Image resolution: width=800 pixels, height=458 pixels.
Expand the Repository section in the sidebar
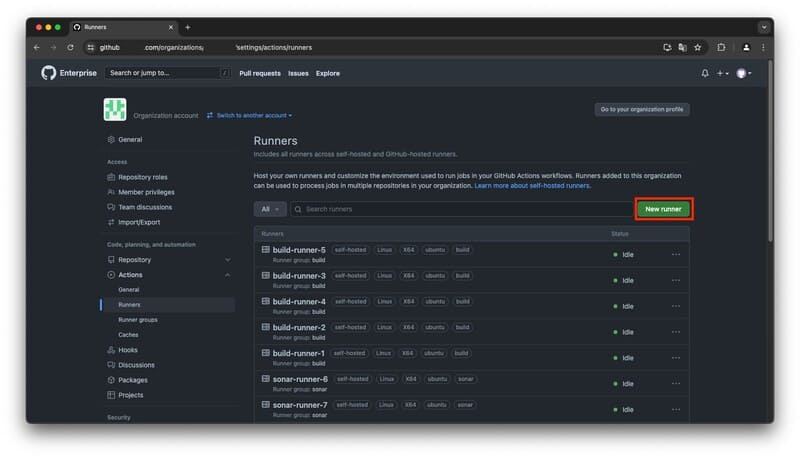point(227,260)
